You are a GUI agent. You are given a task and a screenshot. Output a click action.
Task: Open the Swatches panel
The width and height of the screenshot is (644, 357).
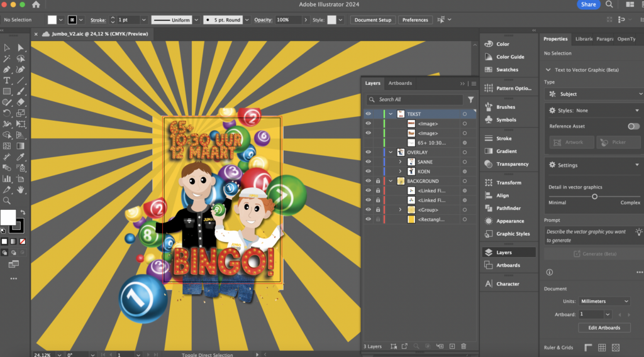(508, 70)
